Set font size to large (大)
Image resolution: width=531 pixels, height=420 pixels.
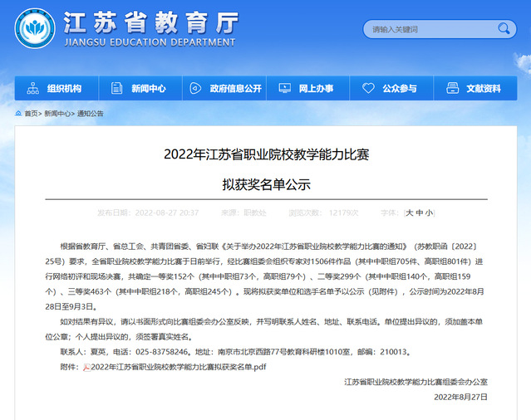click(x=410, y=213)
